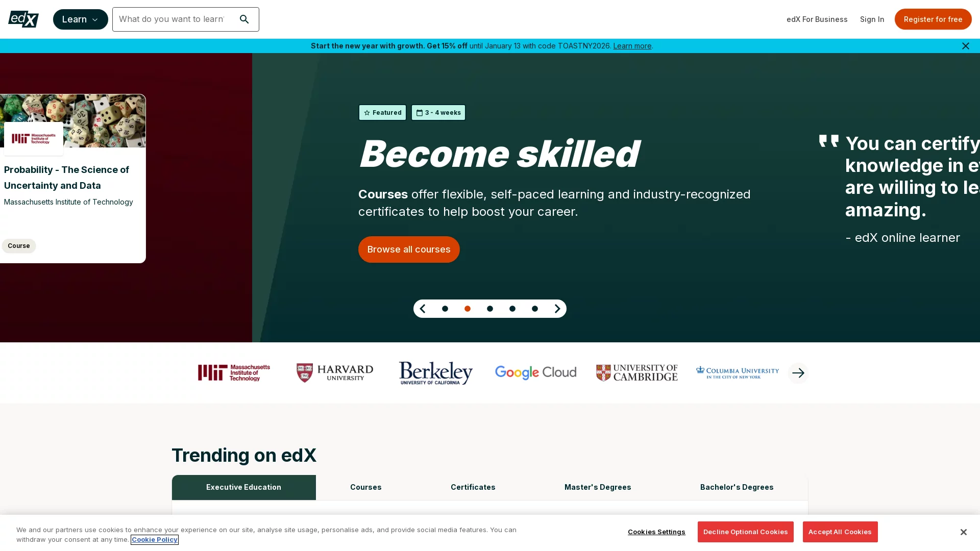
Task: Select the Harvard University logo
Action: pos(334,372)
